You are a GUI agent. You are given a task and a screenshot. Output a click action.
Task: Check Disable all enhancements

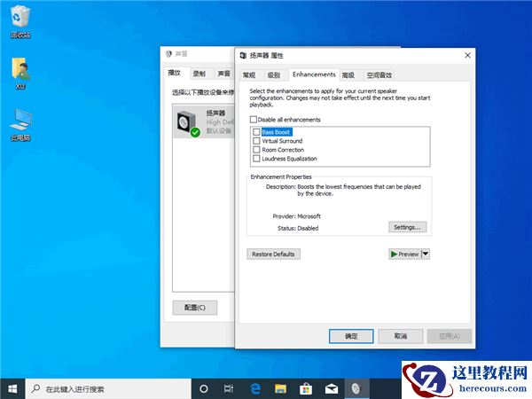click(253, 120)
